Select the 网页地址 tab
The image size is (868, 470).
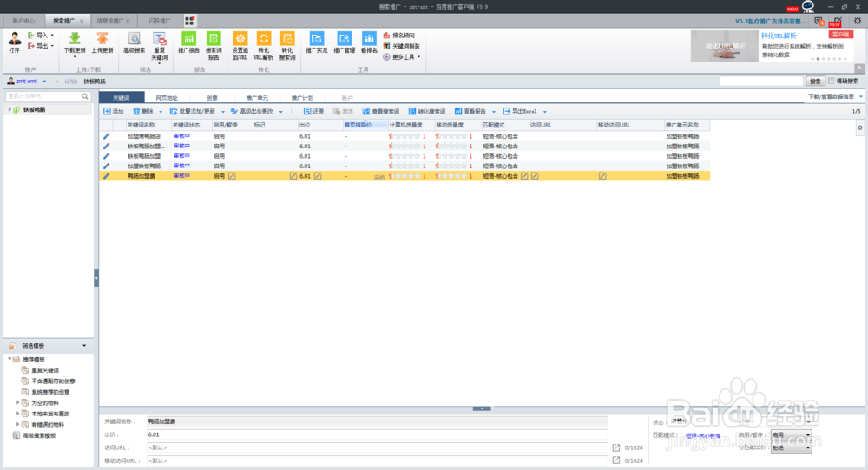click(167, 98)
